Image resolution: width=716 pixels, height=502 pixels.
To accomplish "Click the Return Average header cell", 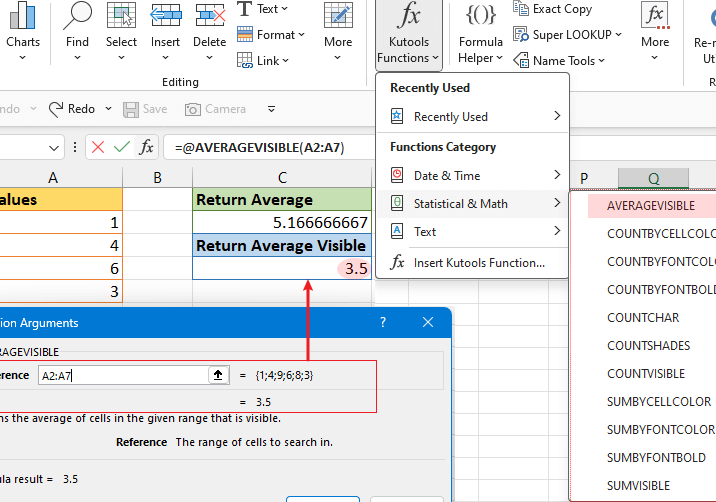I will point(282,200).
